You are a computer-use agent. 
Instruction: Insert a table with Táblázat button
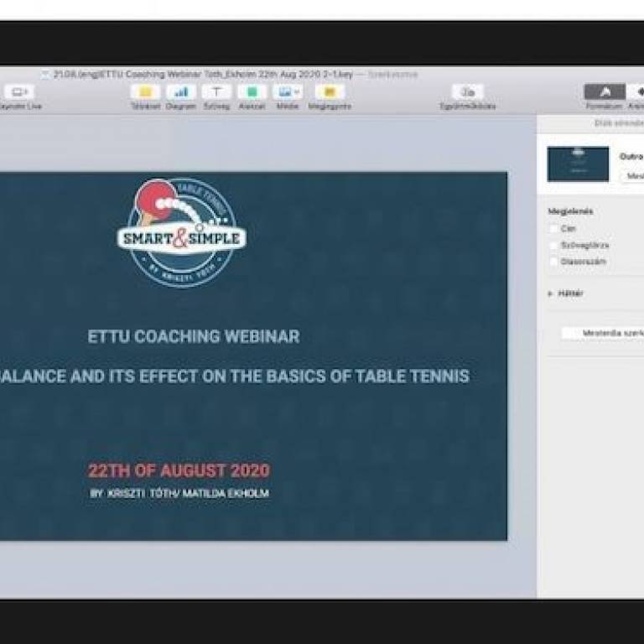click(145, 91)
